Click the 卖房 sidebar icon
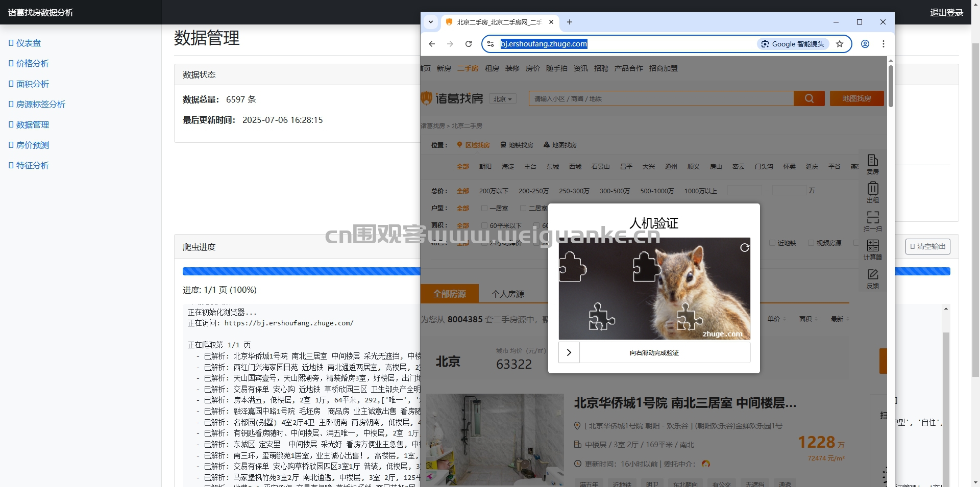980x487 pixels. (x=873, y=164)
